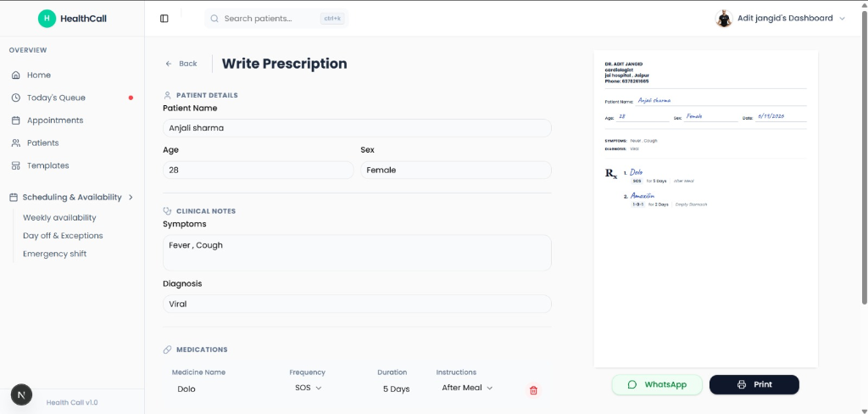The height and width of the screenshot is (414, 868).
Task: Click the OVERVIEW section label
Action: [28, 50]
